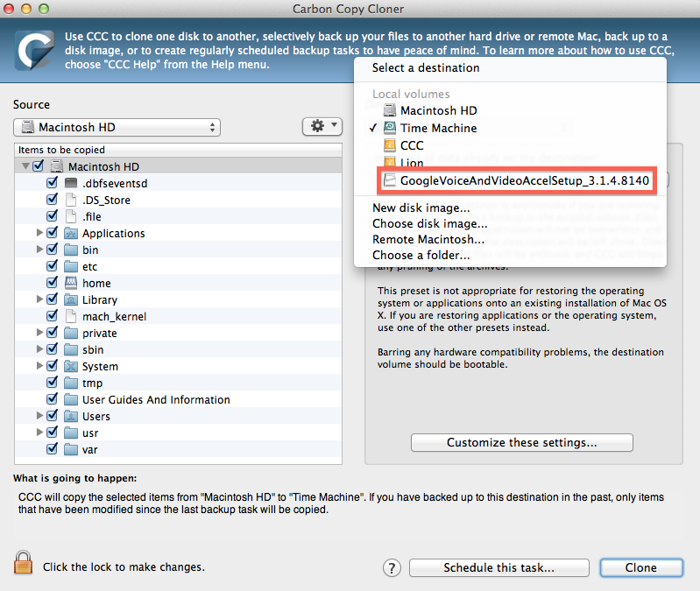Image resolution: width=700 pixels, height=591 pixels.
Task: Click the home network icon
Action: tap(71, 283)
